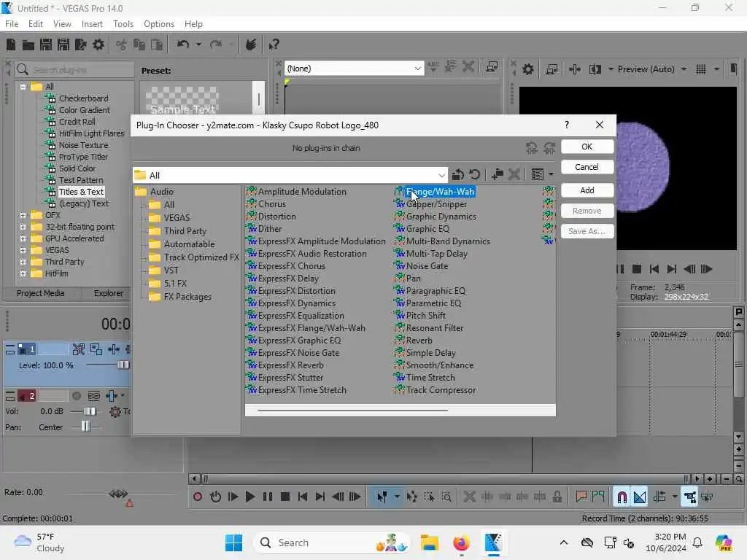
Task: Toggle Automatic Crossfades icon
Action: (640, 497)
